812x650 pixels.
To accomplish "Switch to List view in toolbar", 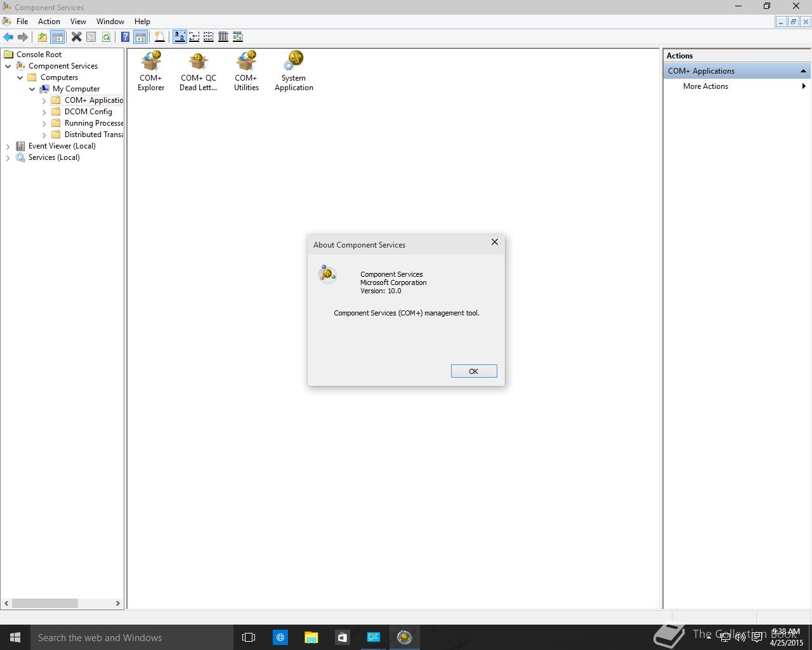I will tap(208, 37).
